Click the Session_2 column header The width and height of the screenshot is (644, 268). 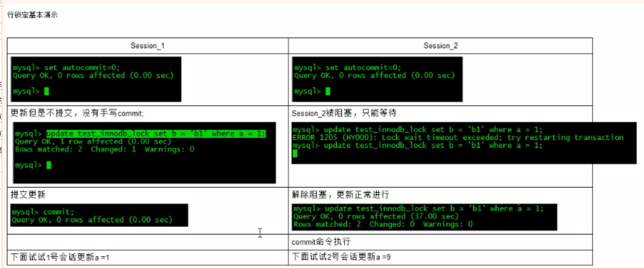(441, 46)
